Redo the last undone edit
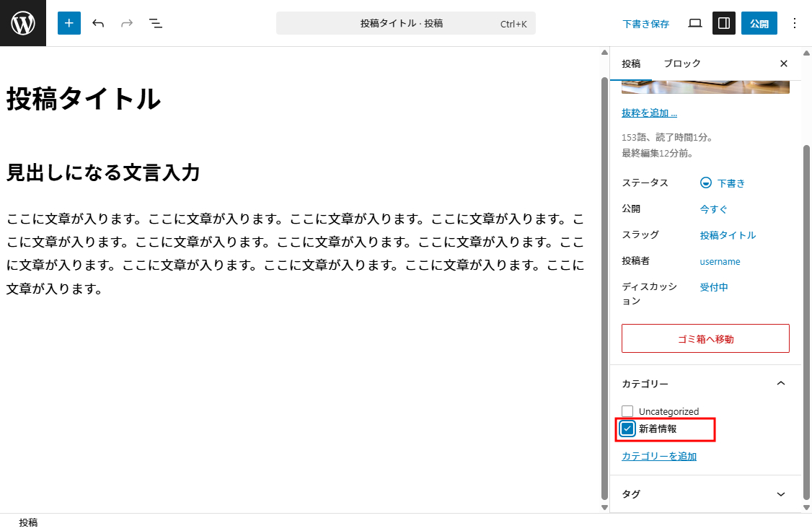Screen dimensions: 812x531 pyautogui.click(x=127, y=23)
